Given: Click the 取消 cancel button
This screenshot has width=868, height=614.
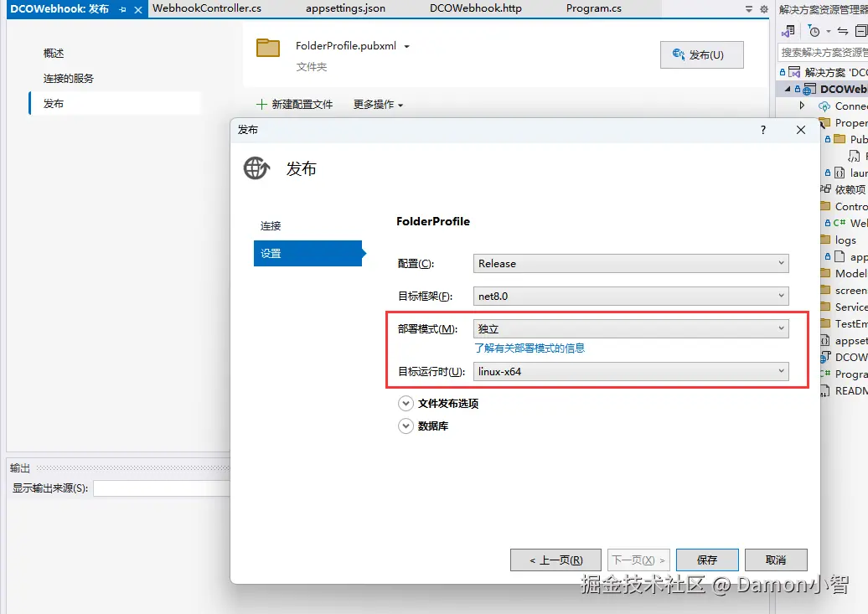Looking at the screenshot, I should click(x=776, y=560).
